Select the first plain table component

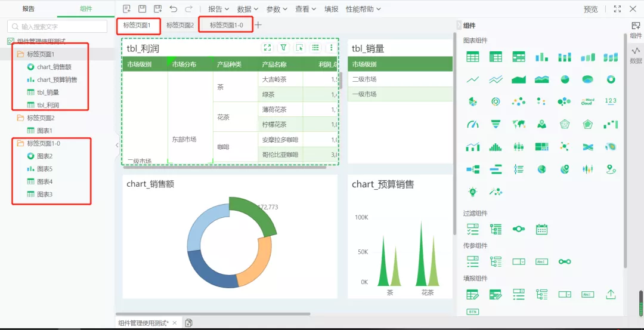pyautogui.click(x=473, y=57)
